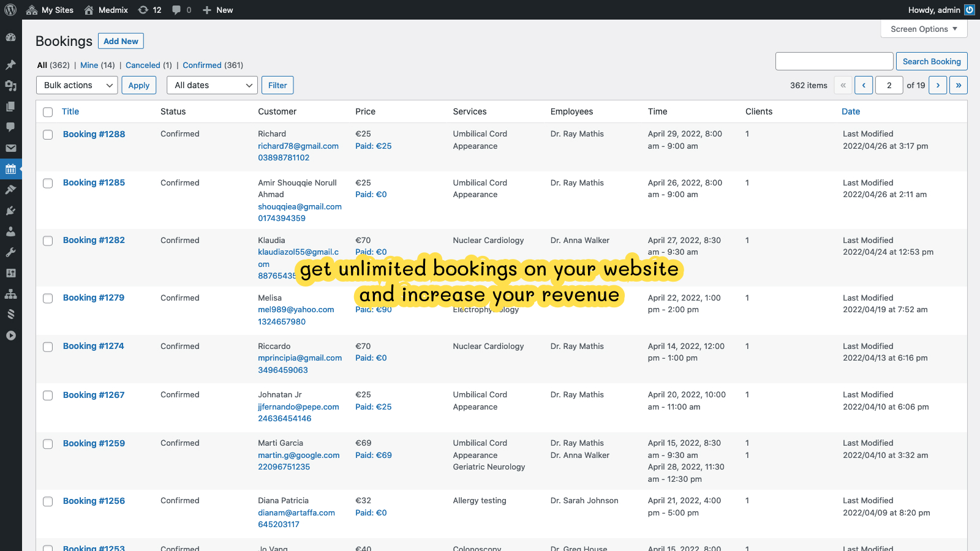Open the Tools wrench icon in sidebar
Image resolution: width=980 pixels, height=551 pixels.
(x=10, y=252)
